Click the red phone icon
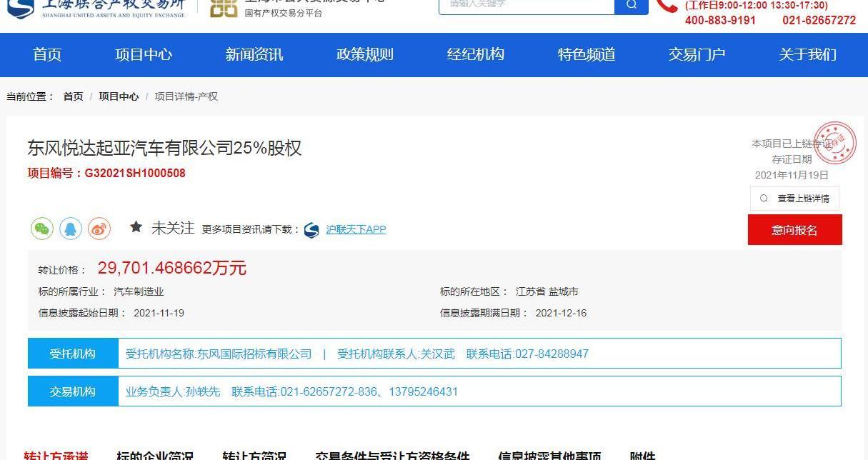 (667, 6)
